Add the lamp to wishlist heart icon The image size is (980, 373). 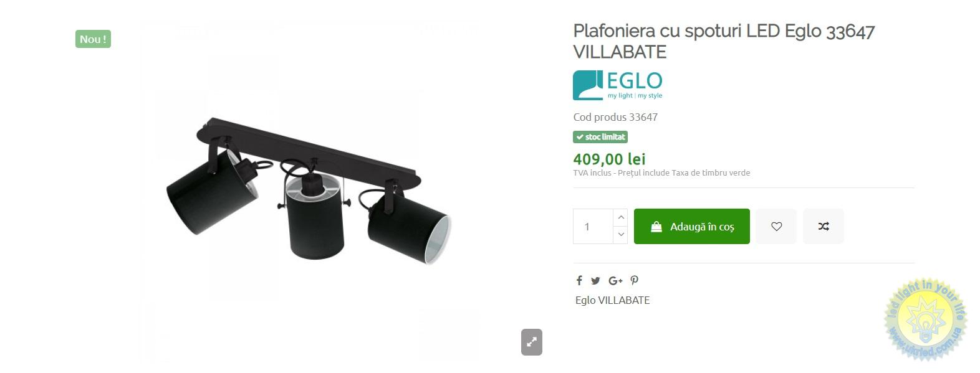[x=776, y=227]
